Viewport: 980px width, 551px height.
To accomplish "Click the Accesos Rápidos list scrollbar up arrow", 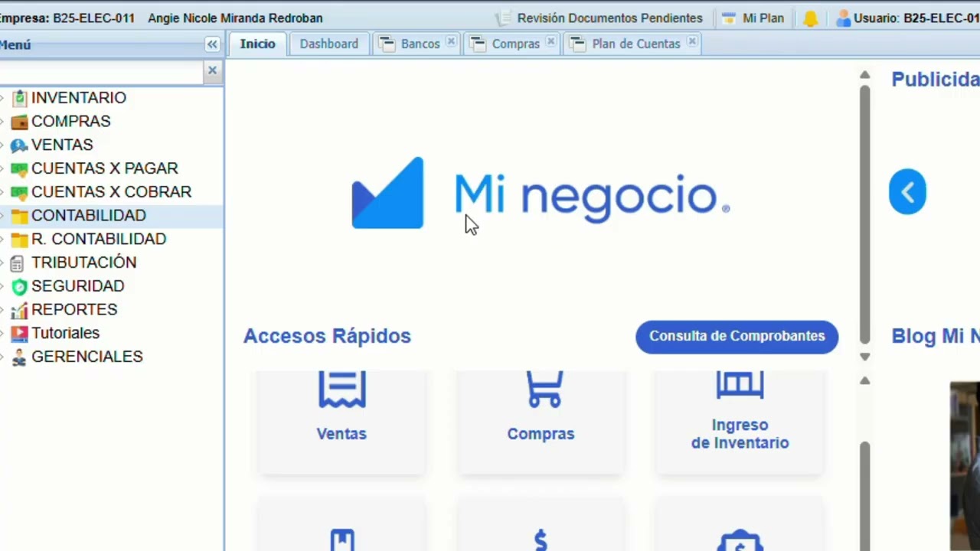I will coord(864,380).
